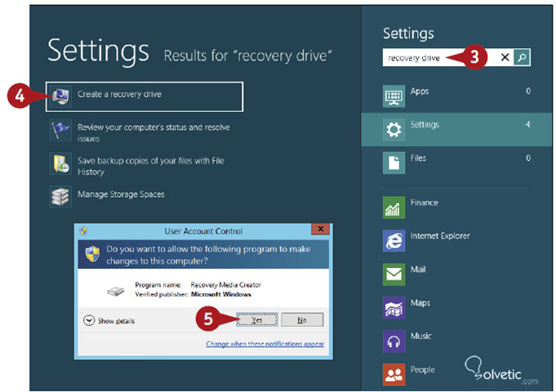
Task: Filter results by Settings
Action: coord(456,130)
